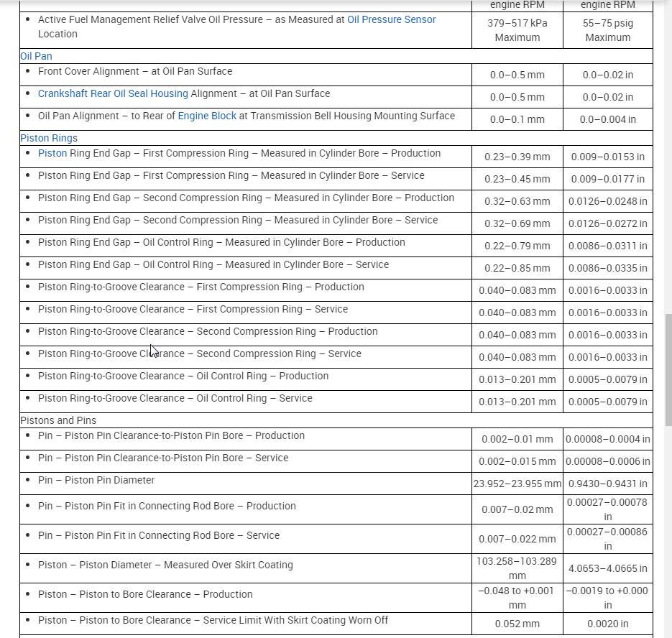This screenshot has height=638, width=672.
Task: Select the 0.22–0.85 mm cell
Action: click(517, 268)
